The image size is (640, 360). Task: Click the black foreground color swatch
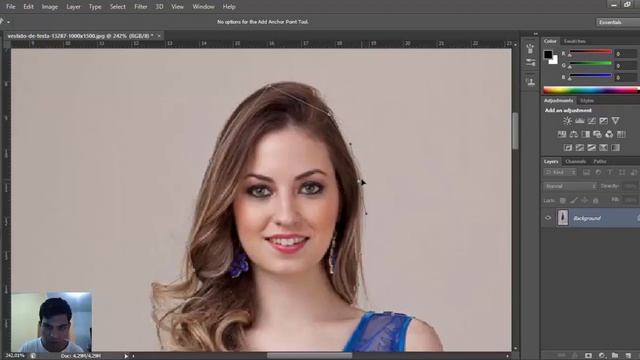548,54
